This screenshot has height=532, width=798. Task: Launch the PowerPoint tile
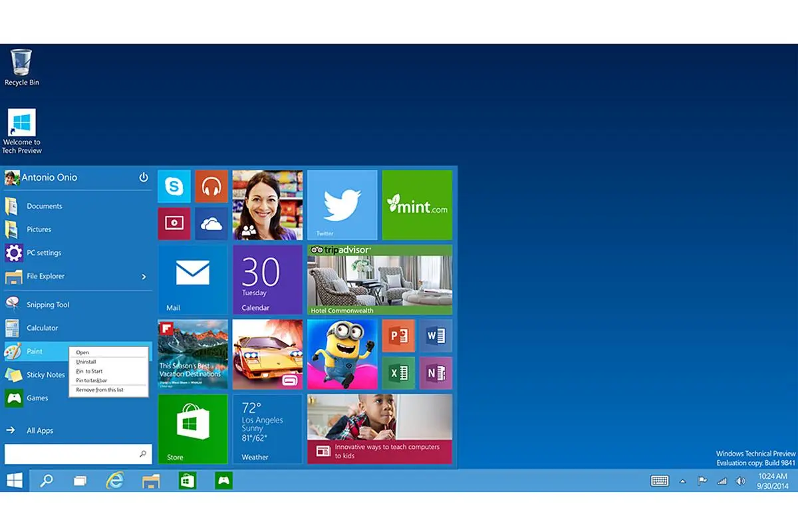pyautogui.click(x=398, y=336)
